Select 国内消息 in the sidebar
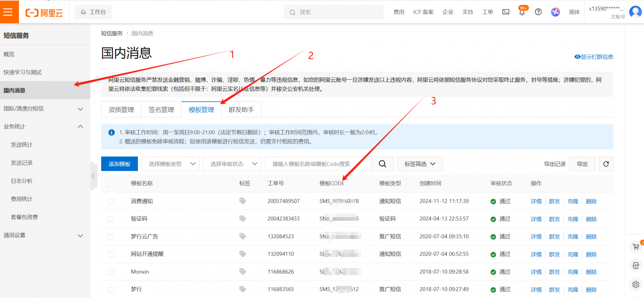Screen dimensions: 644x298 [45, 90]
